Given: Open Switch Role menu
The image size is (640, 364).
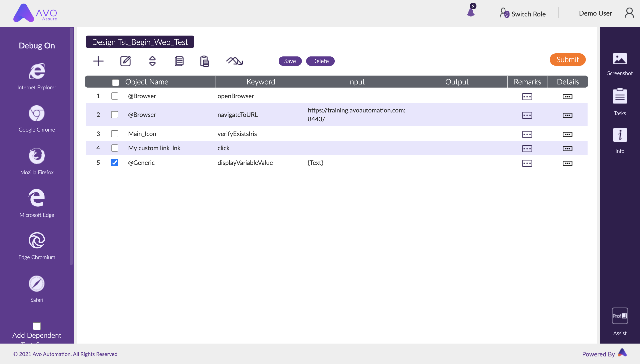Looking at the screenshot, I should (x=522, y=13).
